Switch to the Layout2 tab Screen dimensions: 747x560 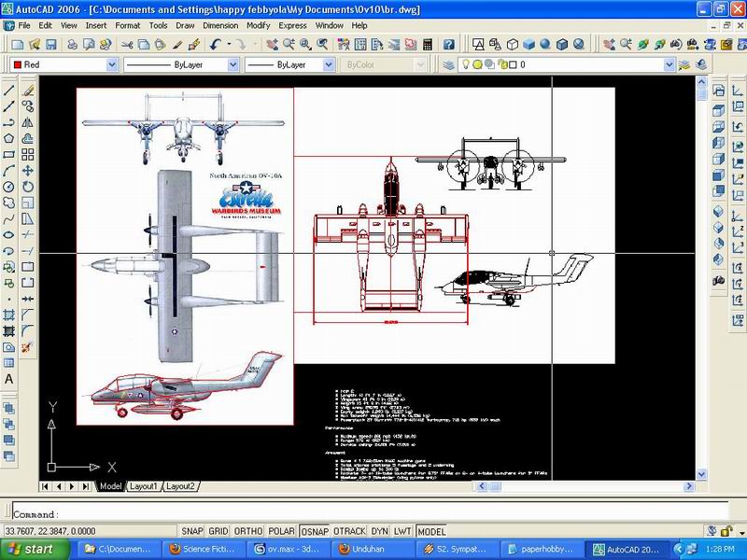(x=180, y=486)
